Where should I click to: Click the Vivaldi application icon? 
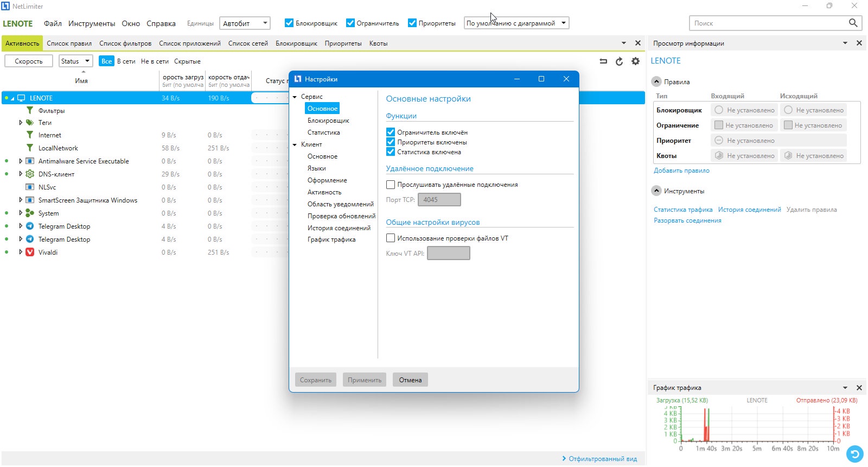point(30,252)
